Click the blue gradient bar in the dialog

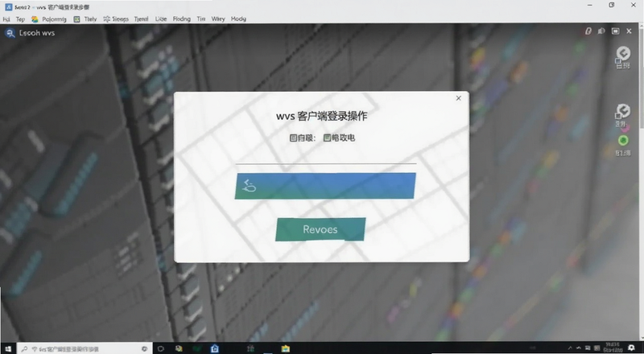point(325,186)
